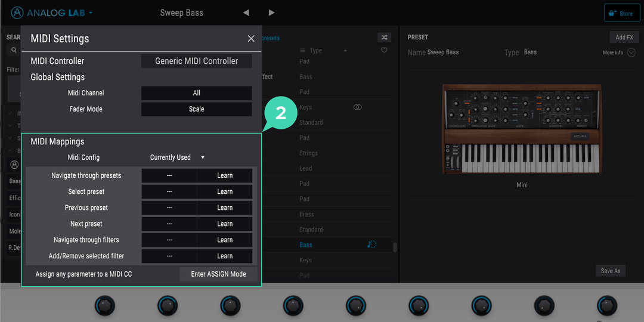Select the Brass preset row
The image size is (644, 322).
tap(326, 215)
